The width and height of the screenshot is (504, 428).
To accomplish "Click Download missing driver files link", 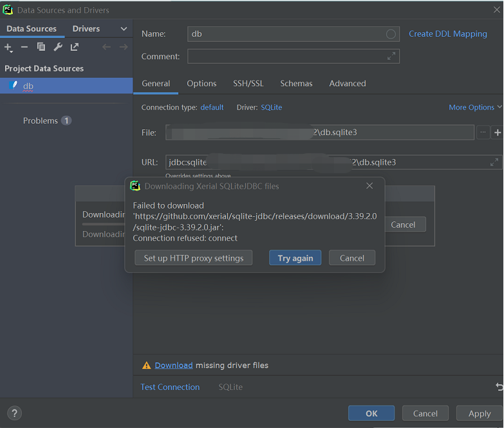I will [x=174, y=366].
